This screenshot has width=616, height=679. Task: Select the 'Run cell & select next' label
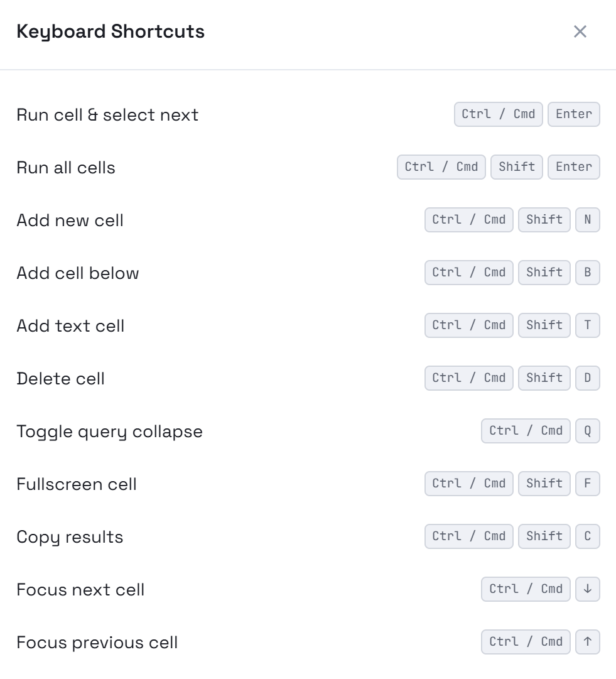(107, 114)
